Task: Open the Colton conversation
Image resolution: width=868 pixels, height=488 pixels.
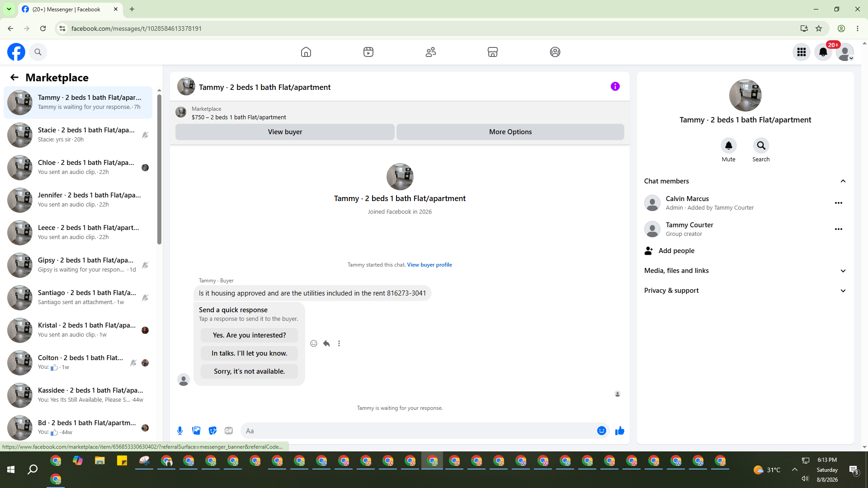Action: (x=78, y=363)
